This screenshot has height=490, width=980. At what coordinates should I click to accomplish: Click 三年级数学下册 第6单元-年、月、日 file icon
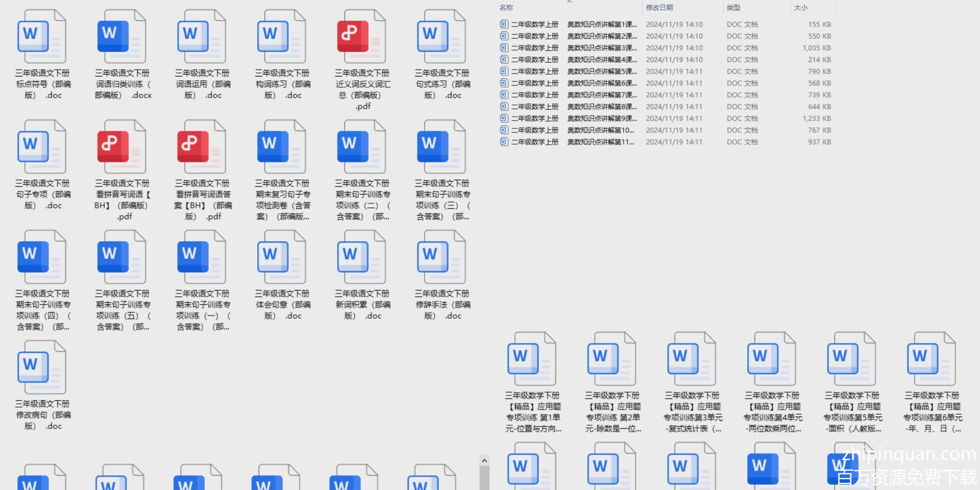point(931,359)
